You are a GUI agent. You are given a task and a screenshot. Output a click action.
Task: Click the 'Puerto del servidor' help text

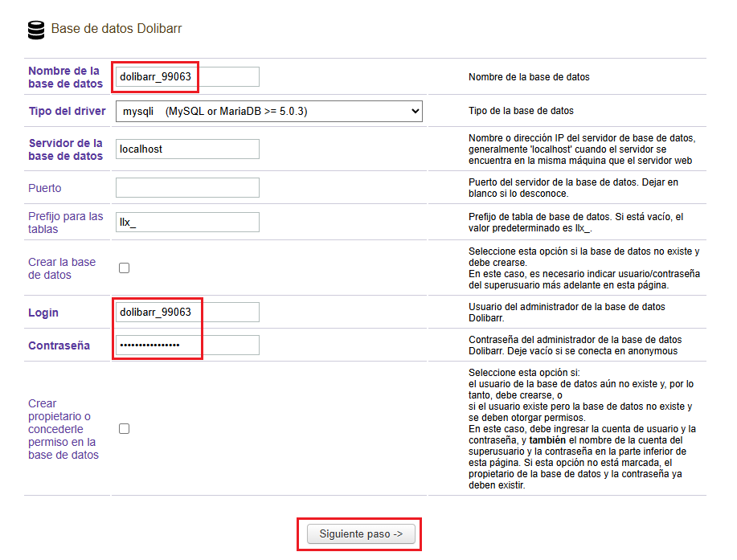pyautogui.click(x=573, y=188)
